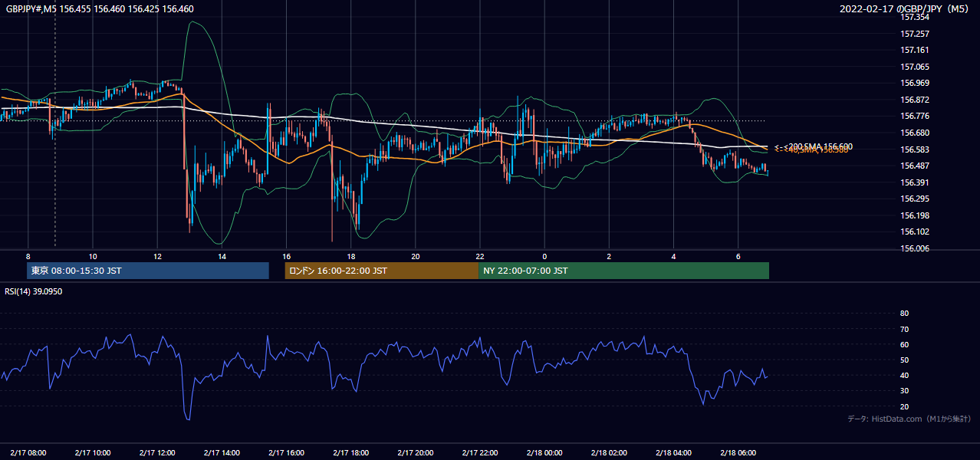
Task: Click the 2/17 16:00 time label
Action: coord(286,453)
